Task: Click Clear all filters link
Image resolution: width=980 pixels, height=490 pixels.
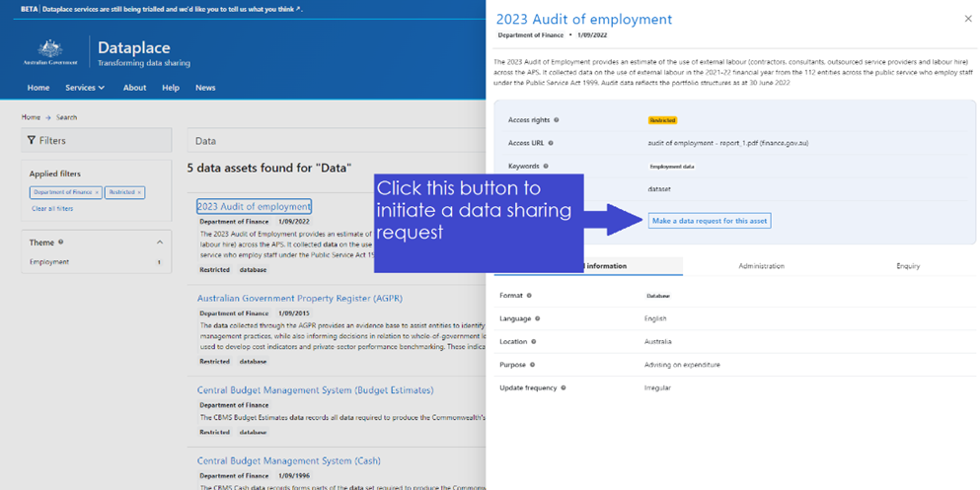Action: click(x=52, y=208)
